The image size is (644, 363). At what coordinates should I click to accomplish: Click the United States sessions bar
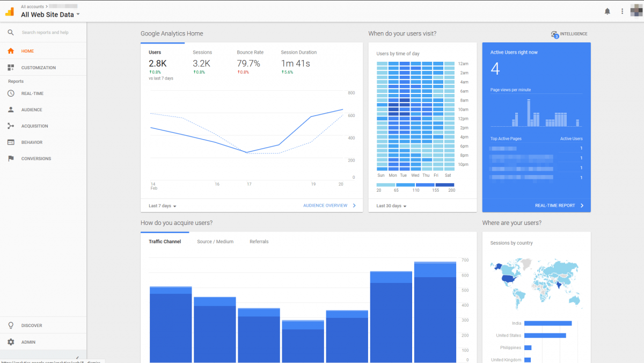coord(545,336)
